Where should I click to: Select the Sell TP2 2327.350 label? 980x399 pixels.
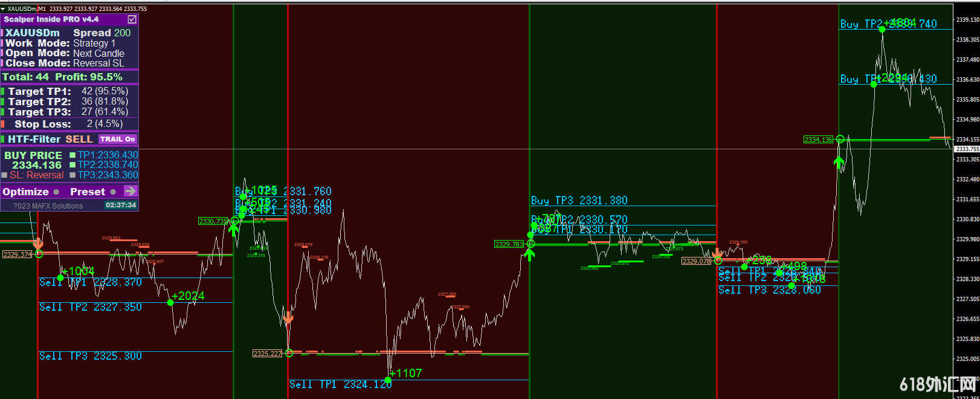coord(91,307)
